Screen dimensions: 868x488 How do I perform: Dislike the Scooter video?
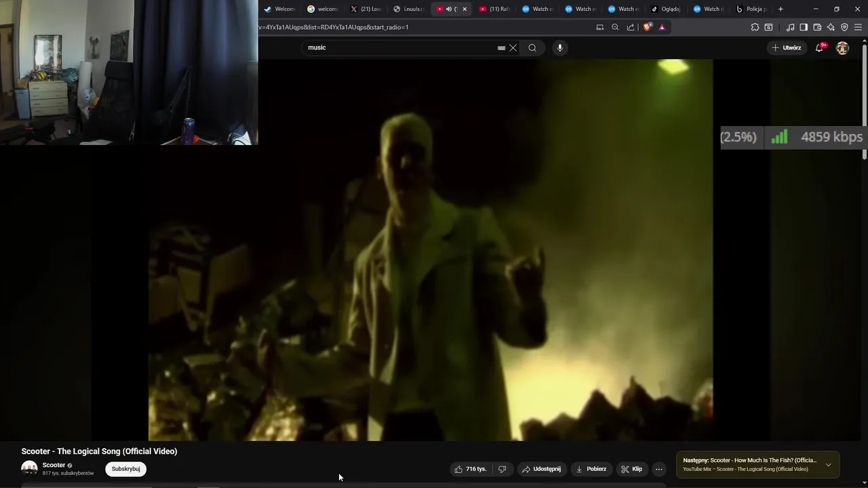click(x=502, y=469)
